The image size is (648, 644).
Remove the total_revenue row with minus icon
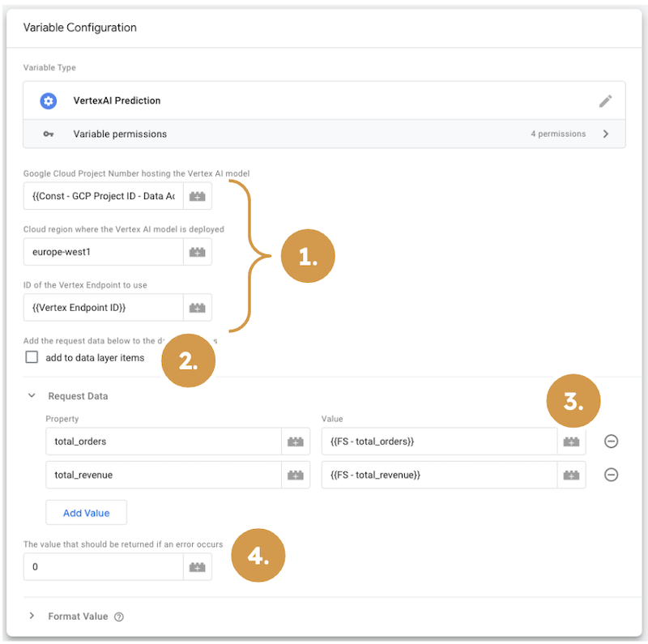[x=612, y=475]
